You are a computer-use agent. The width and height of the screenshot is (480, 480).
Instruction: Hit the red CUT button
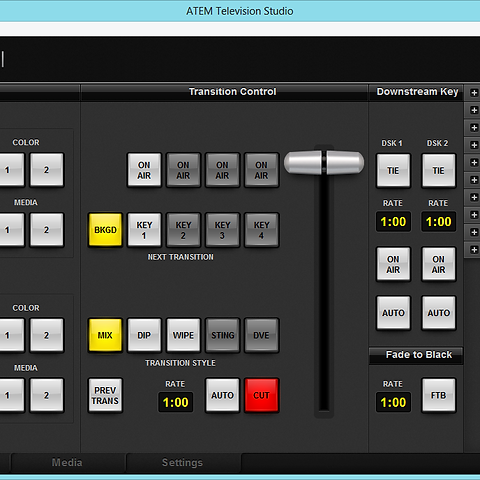tap(261, 395)
